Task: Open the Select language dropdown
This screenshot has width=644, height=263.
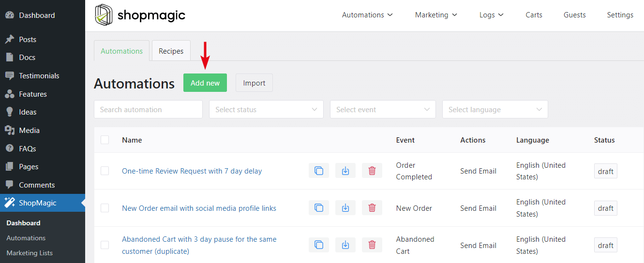Action: click(x=495, y=109)
